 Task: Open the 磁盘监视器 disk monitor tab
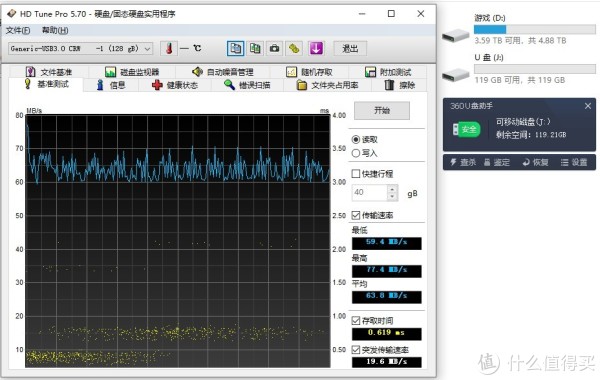click(x=132, y=72)
